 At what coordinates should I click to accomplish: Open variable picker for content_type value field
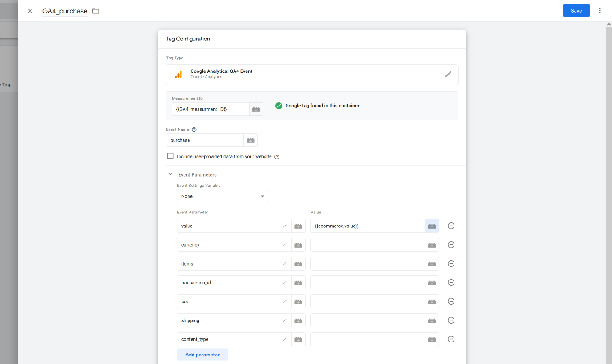432,339
